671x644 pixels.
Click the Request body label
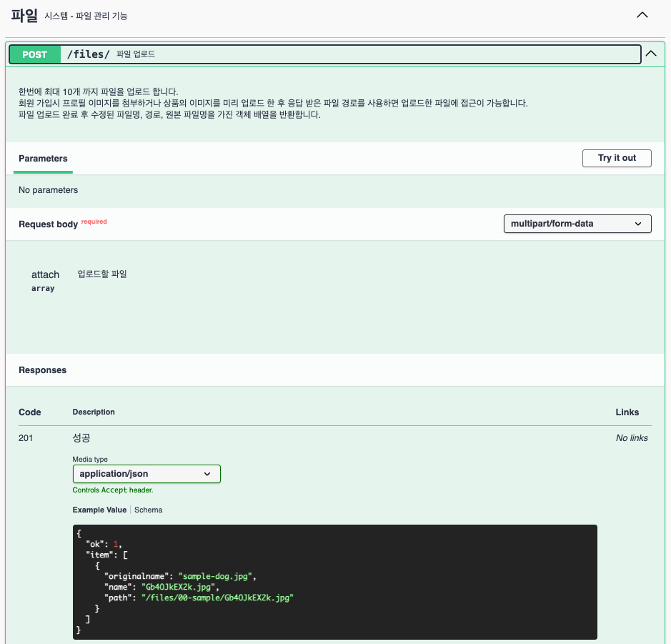pyautogui.click(x=49, y=224)
